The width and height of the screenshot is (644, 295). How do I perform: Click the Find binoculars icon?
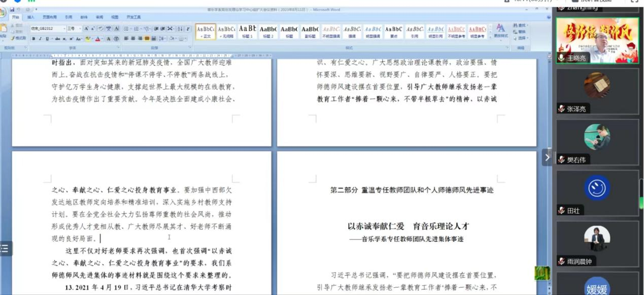(520, 25)
